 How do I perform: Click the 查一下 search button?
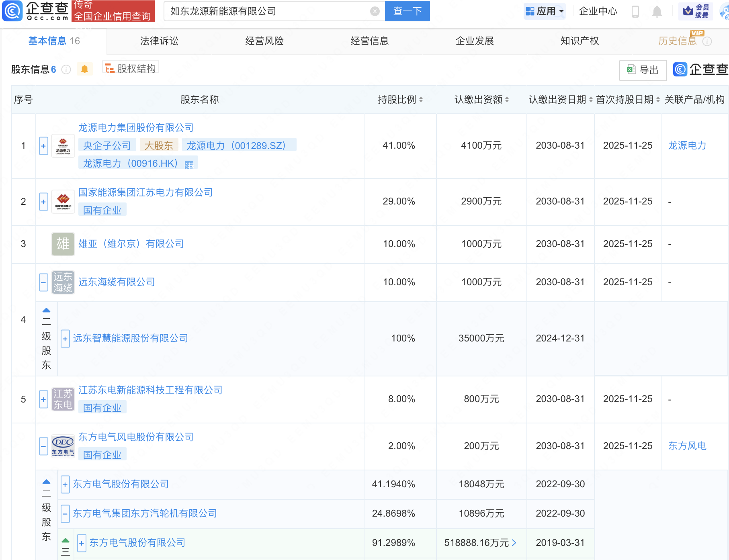[407, 11]
